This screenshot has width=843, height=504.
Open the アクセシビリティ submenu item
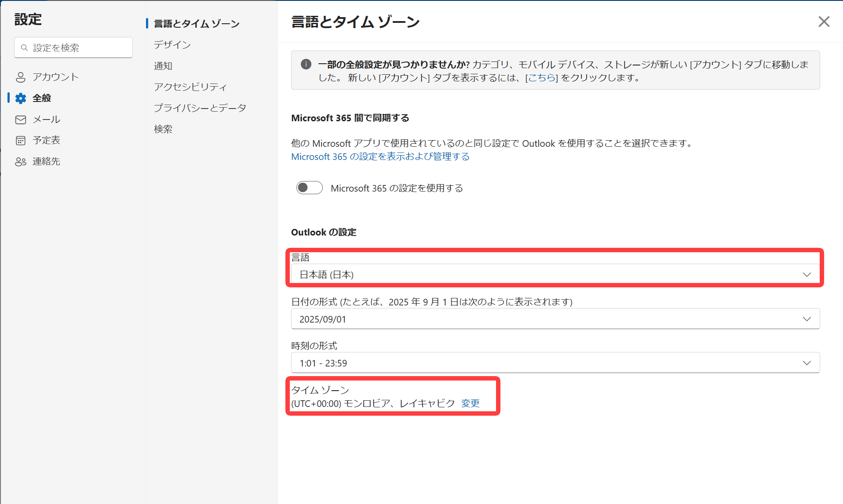(x=190, y=87)
